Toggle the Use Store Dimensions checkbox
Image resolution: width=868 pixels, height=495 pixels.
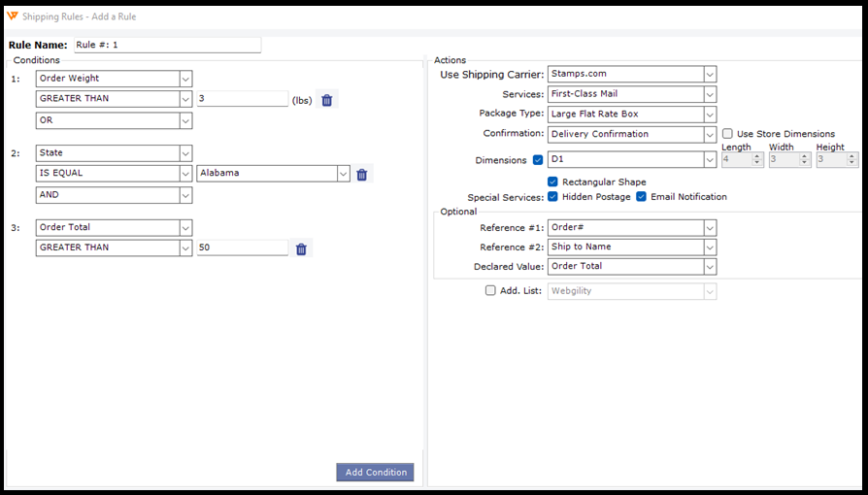click(x=727, y=134)
